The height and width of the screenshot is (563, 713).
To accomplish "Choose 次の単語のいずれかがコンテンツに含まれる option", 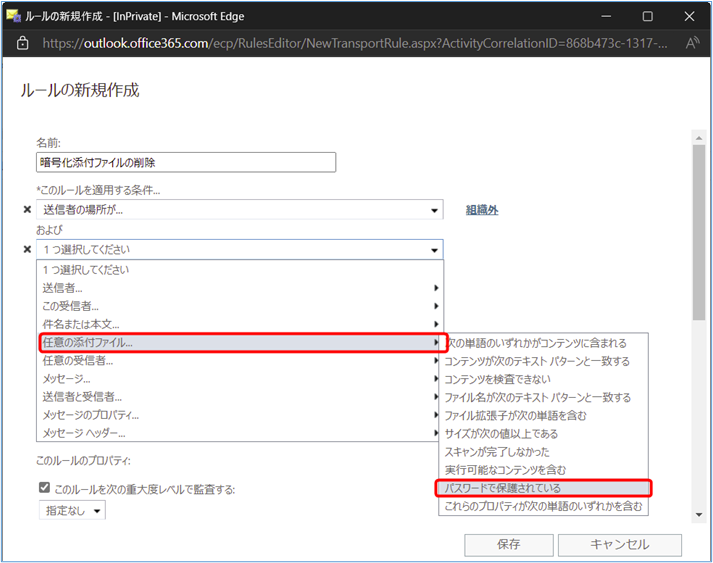I will pos(543,343).
